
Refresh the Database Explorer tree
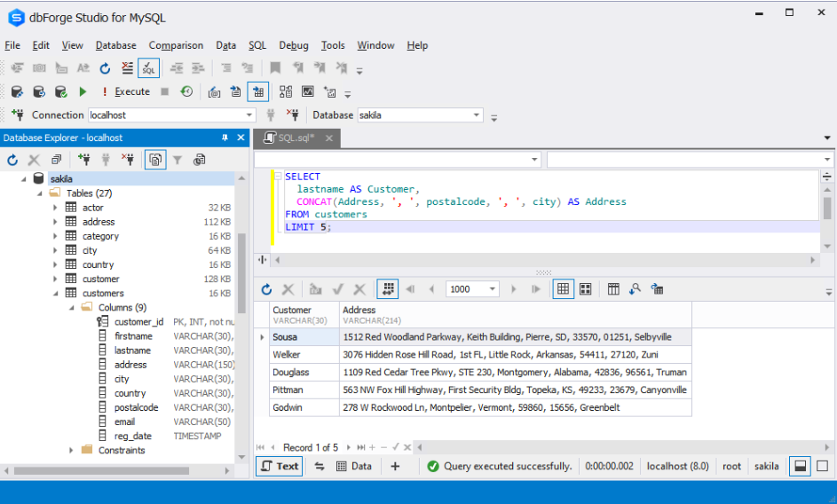(12, 160)
